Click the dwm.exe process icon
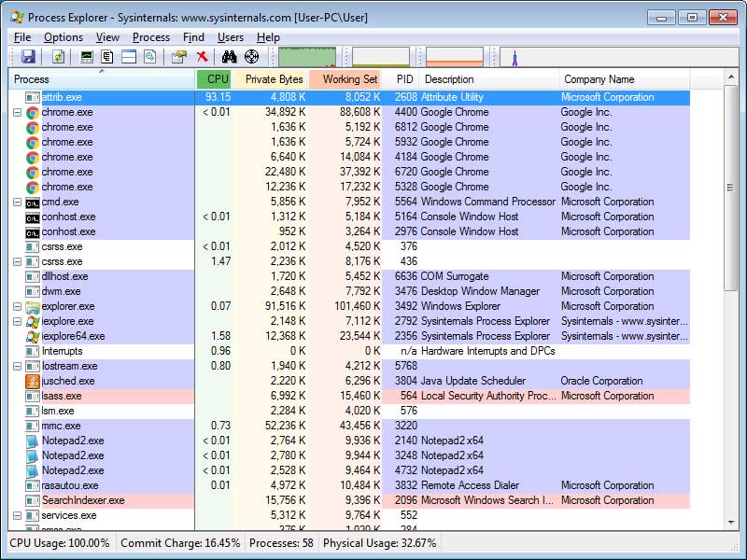This screenshot has height=560, width=747. (x=33, y=291)
